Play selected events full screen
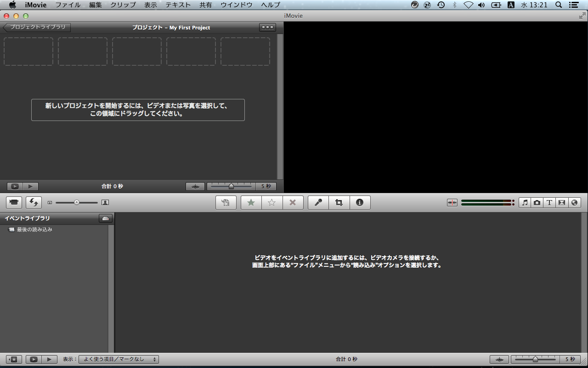The image size is (588, 368). [34, 359]
